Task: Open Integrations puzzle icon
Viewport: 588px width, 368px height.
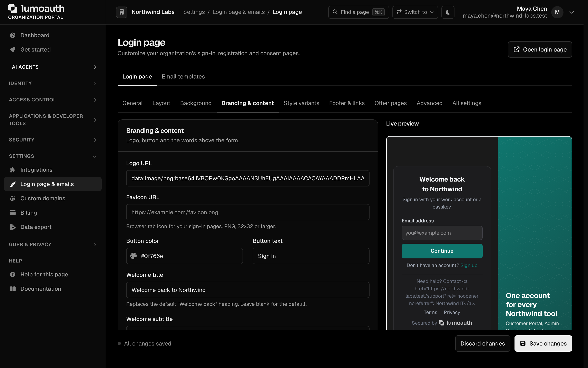Action: tap(13, 170)
